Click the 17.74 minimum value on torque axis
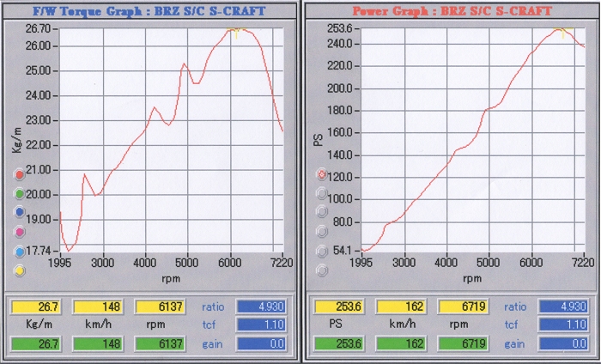601x364 pixels. pyautogui.click(x=38, y=251)
